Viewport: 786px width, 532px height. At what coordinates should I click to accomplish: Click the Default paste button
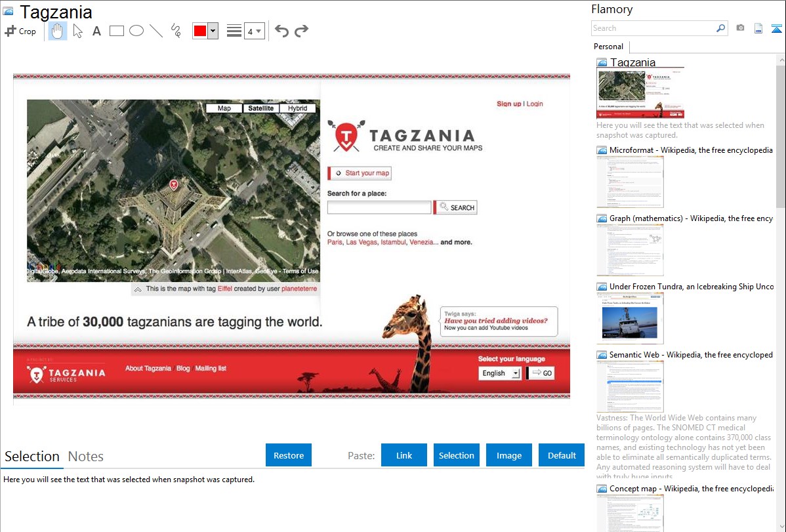(562, 455)
